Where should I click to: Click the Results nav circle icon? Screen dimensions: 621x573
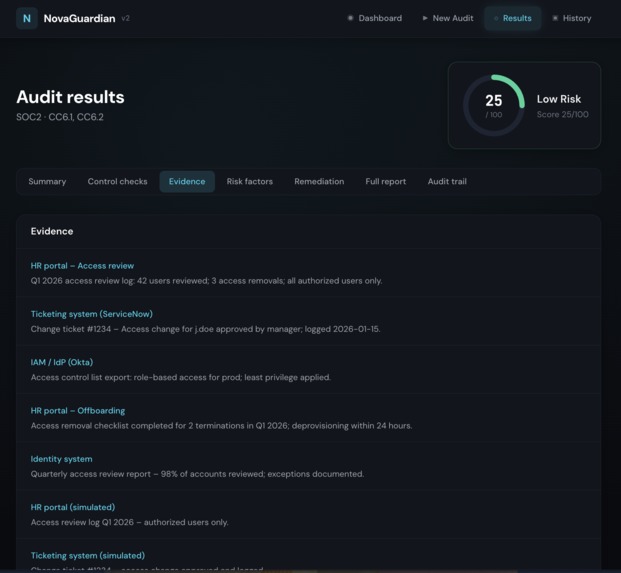click(x=496, y=19)
